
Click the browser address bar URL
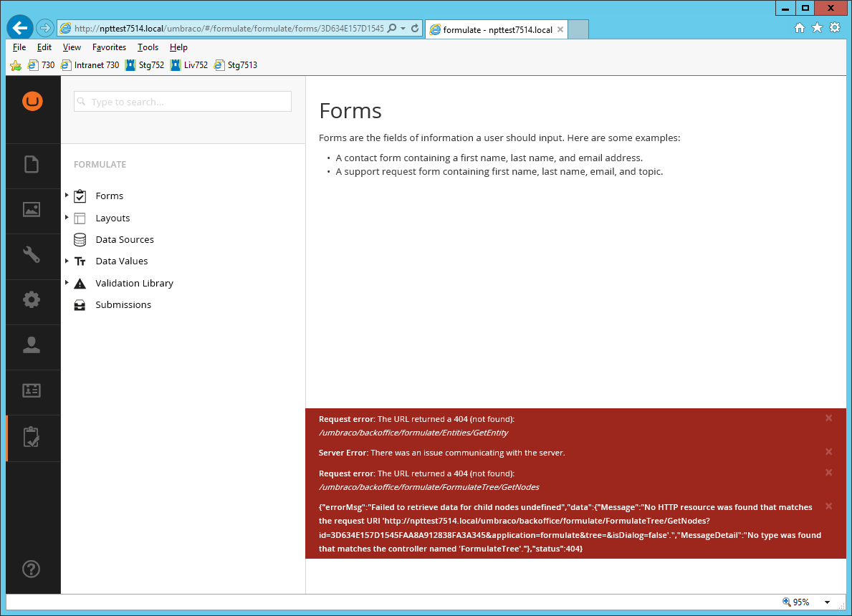tap(229, 28)
